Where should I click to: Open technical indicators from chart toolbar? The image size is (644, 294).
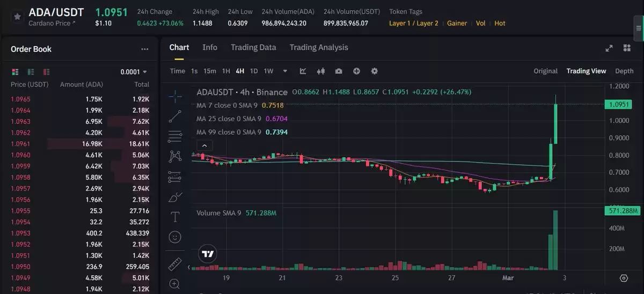303,71
